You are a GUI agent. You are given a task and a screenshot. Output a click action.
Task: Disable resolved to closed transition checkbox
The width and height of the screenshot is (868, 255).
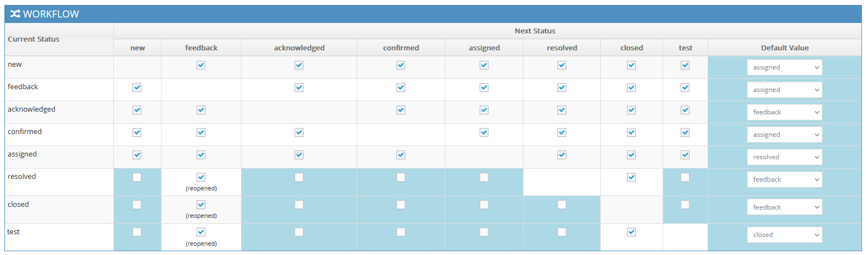pos(631,177)
